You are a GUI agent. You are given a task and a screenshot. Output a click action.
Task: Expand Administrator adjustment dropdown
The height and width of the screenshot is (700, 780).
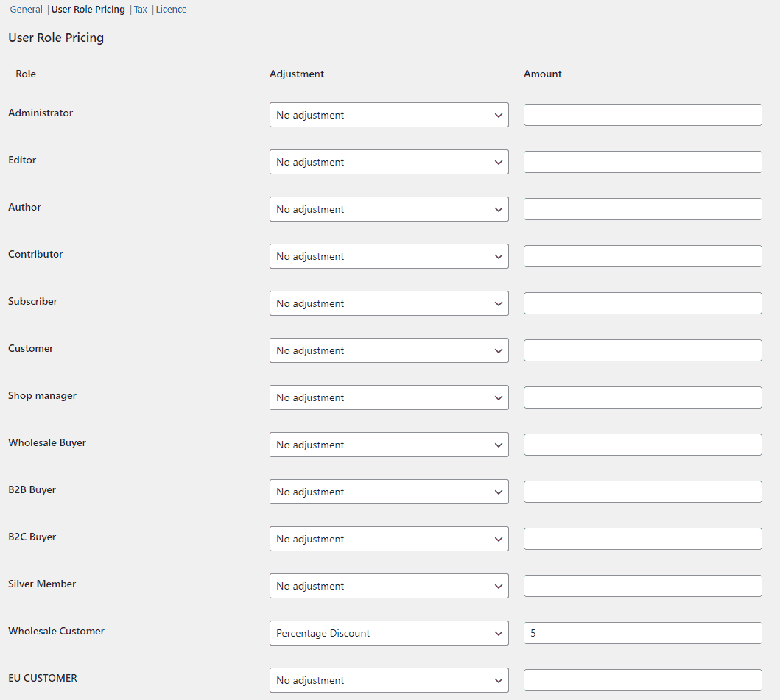389,115
